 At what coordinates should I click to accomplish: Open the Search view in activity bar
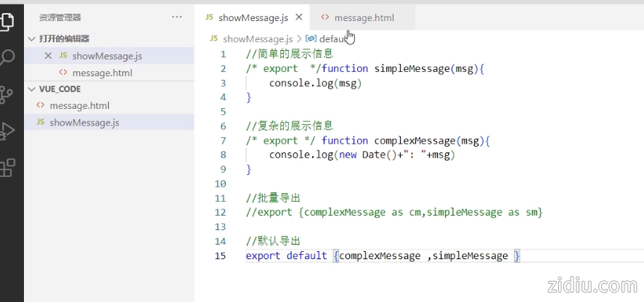[7, 57]
